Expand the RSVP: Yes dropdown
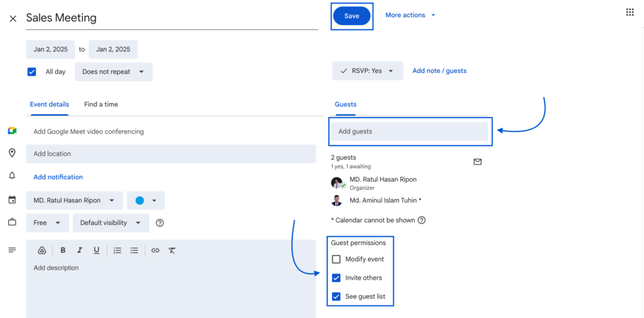The width and height of the screenshot is (644, 318). pos(367,71)
